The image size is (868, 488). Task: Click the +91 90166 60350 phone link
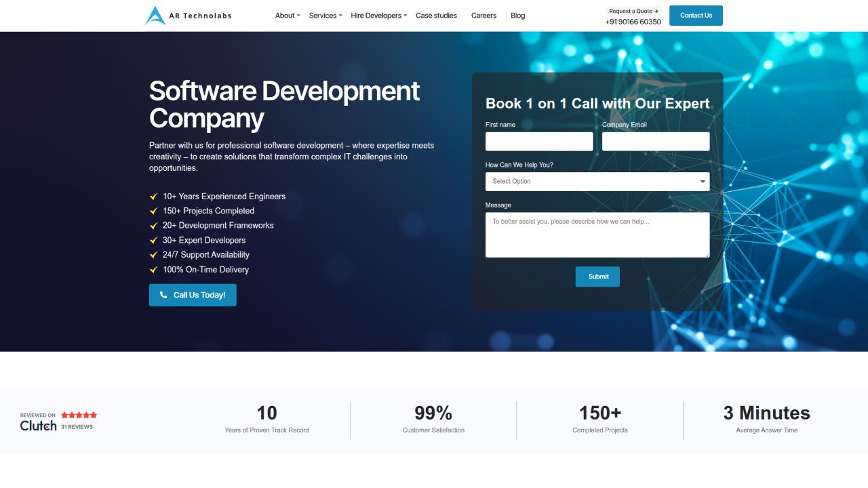pyautogui.click(x=633, y=22)
